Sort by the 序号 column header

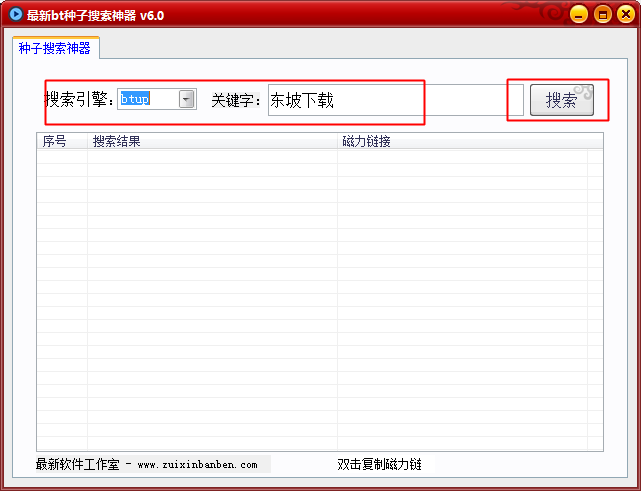(x=55, y=141)
